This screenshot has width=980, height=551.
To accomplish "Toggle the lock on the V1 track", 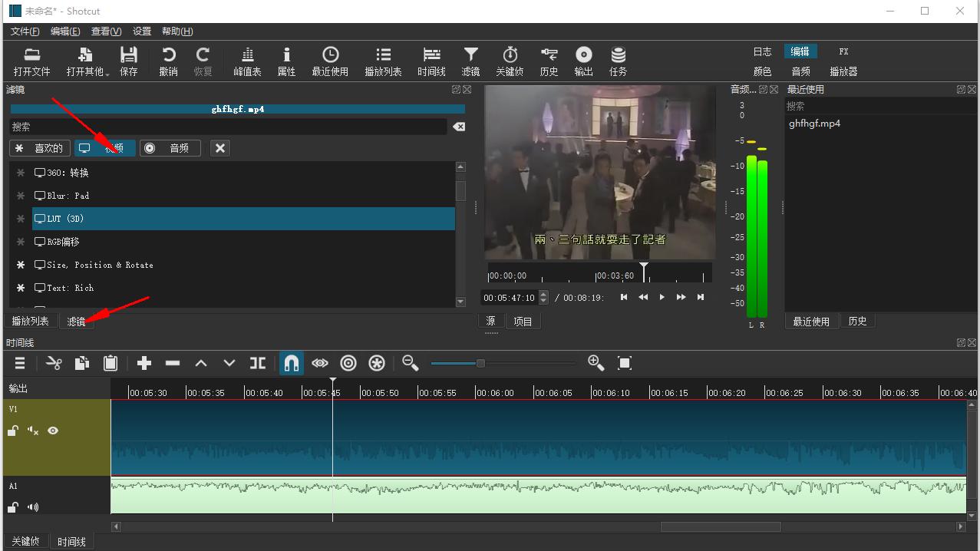I will tap(13, 431).
